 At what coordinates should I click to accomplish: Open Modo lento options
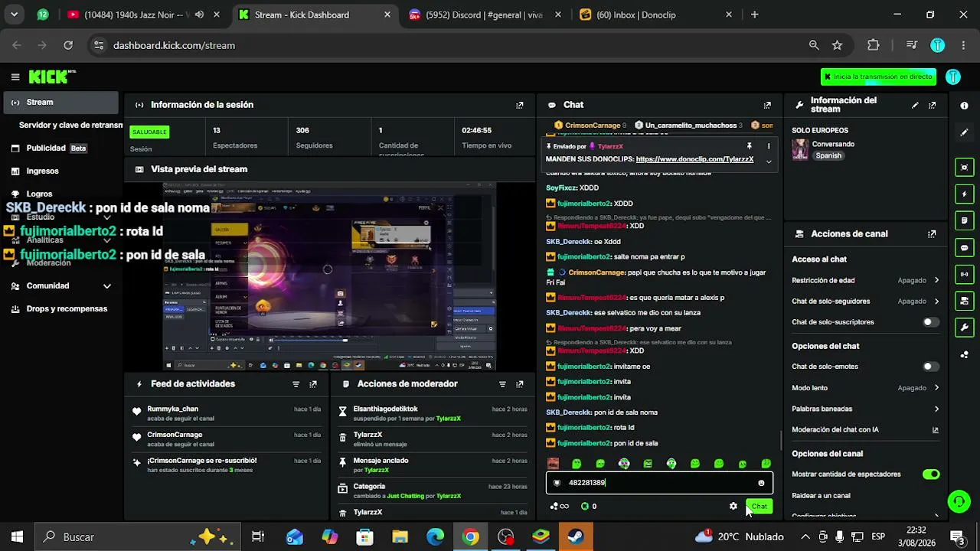[865, 388]
